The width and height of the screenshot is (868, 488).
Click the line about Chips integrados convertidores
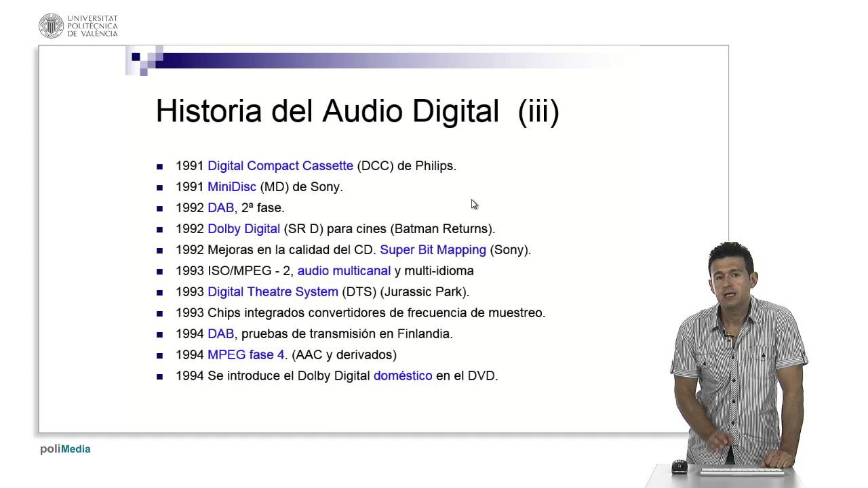361,313
